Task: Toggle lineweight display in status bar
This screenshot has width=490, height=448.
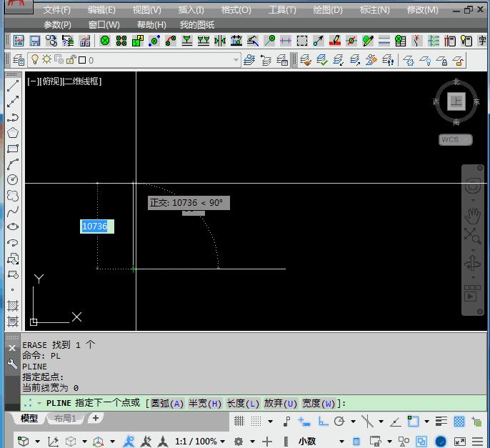Action: (441, 422)
